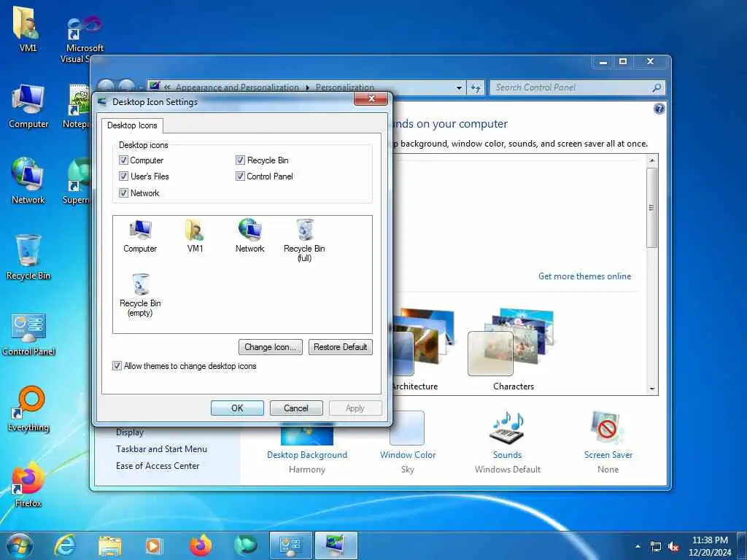Open Windows Explorer from taskbar
The width and height of the screenshot is (747, 560).
pyautogui.click(x=110, y=546)
